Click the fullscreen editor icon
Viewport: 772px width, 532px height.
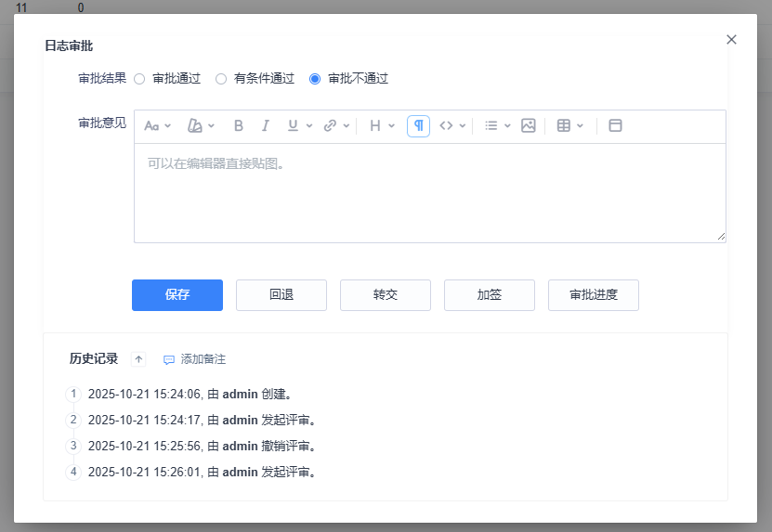tap(615, 126)
